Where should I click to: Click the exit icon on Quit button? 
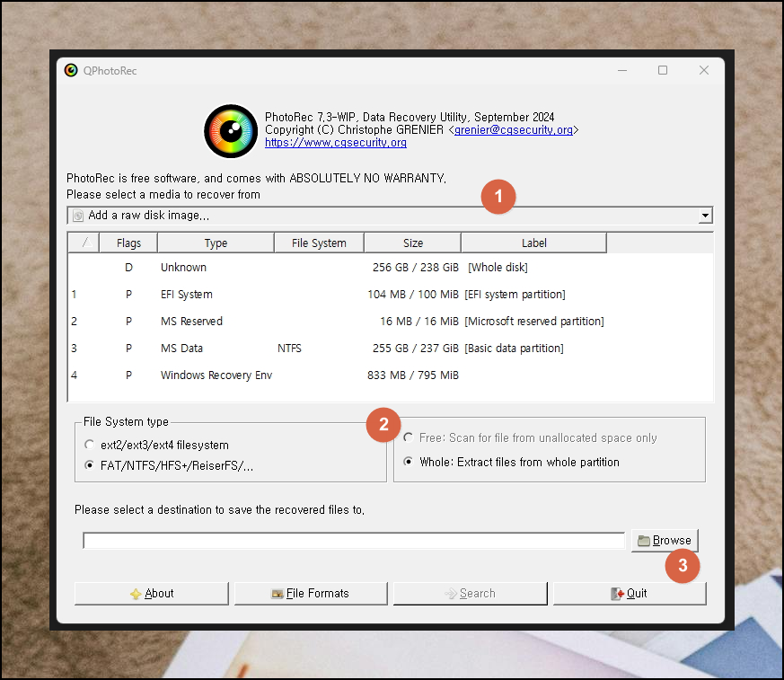coord(618,594)
